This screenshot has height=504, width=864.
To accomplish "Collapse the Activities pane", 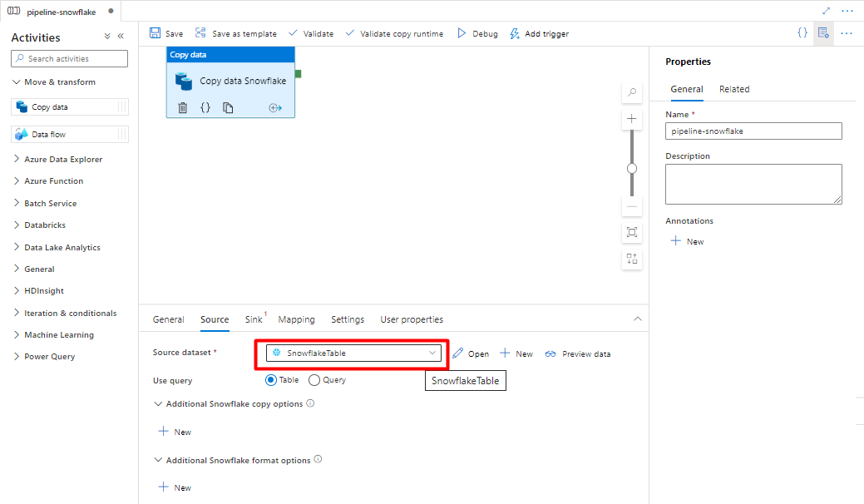I will coord(121,37).
